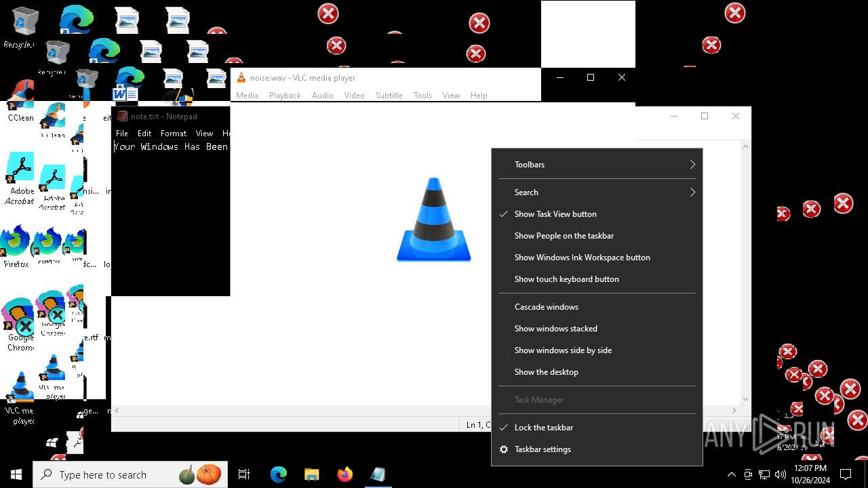The image size is (868, 488).
Task: Open Notepad Edit menu
Action: pos(144,134)
